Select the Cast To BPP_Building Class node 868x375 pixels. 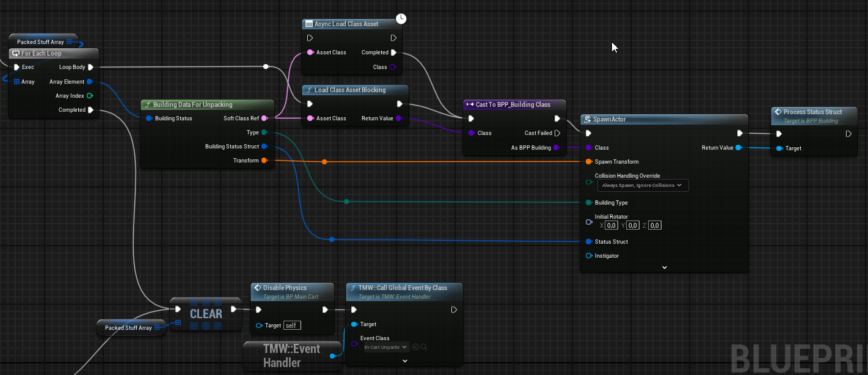[515, 104]
